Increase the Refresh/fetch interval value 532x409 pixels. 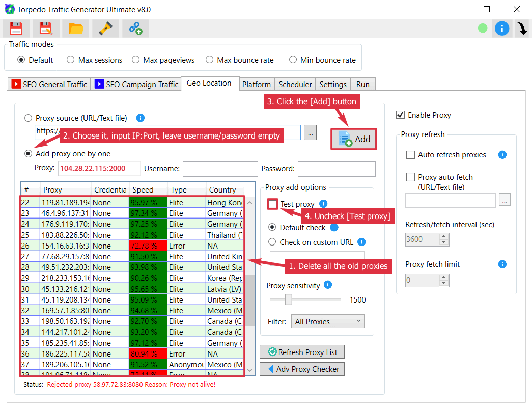pyautogui.click(x=444, y=236)
